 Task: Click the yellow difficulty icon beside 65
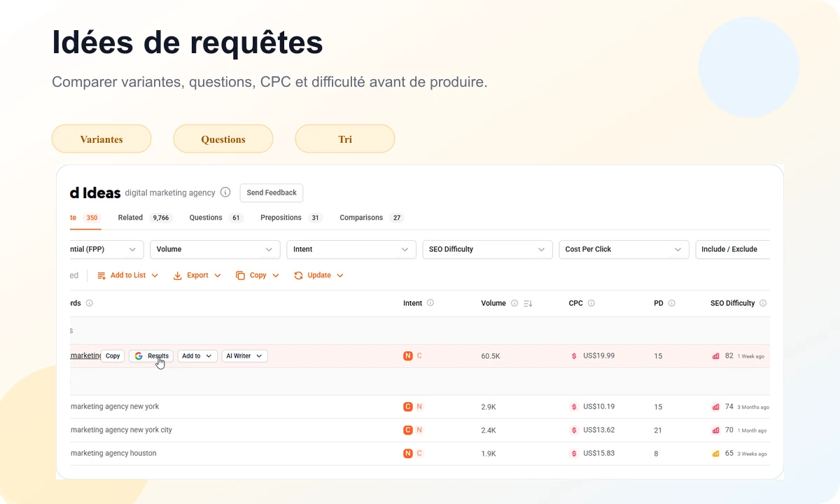click(716, 453)
